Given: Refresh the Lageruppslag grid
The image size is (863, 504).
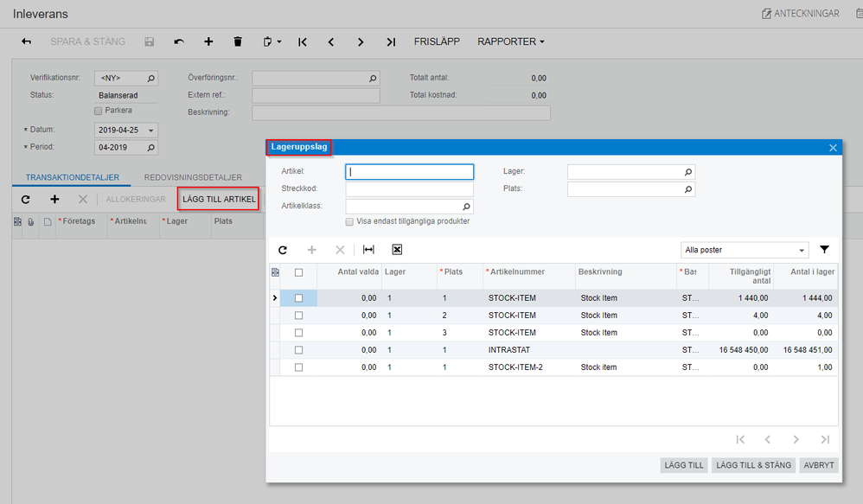Looking at the screenshot, I should click(x=283, y=250).
